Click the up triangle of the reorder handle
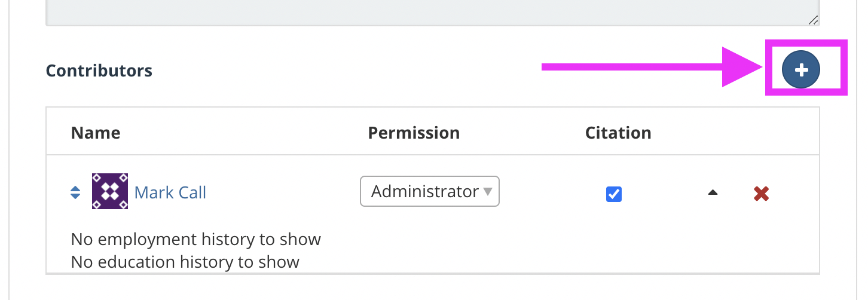This screenshot has height=300, width=868. point(75,189)
